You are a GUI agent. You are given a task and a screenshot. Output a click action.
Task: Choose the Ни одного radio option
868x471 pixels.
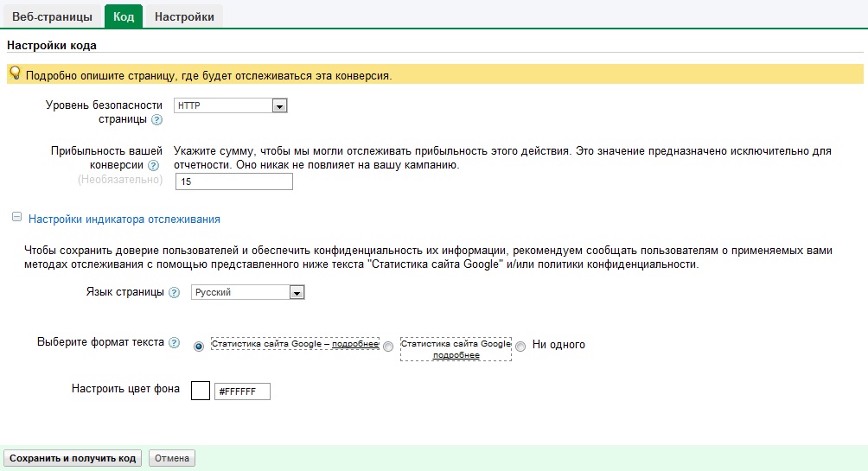point(520,346)
